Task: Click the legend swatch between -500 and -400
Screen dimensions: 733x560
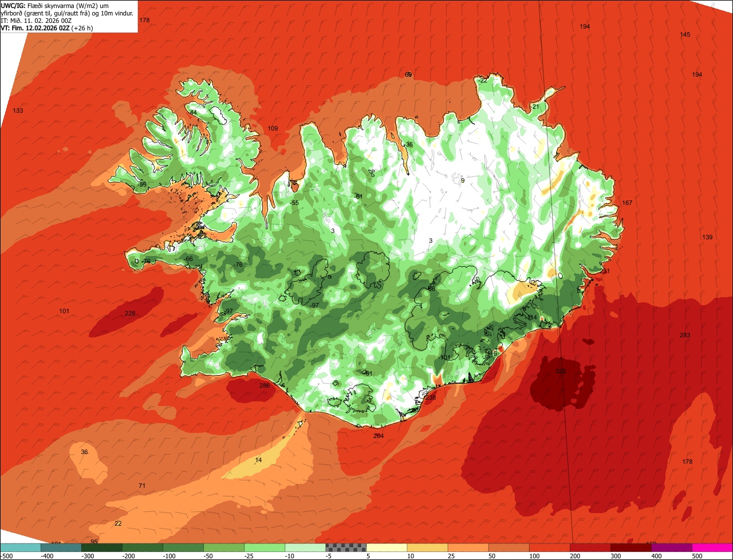Action: click(21, 547)
